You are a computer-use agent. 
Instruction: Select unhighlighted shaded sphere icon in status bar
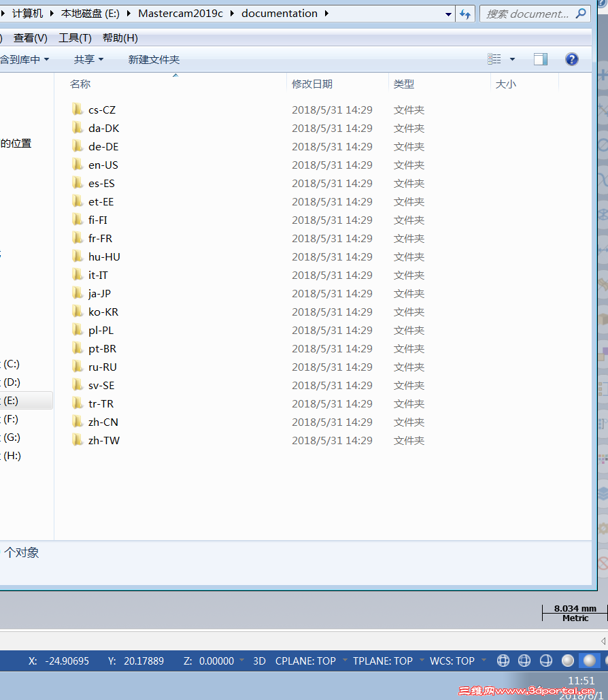[x=568, y=661]
